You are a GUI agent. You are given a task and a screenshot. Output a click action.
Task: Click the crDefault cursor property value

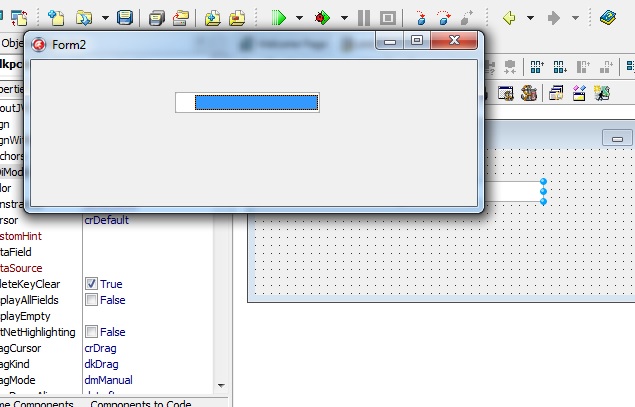106,220
